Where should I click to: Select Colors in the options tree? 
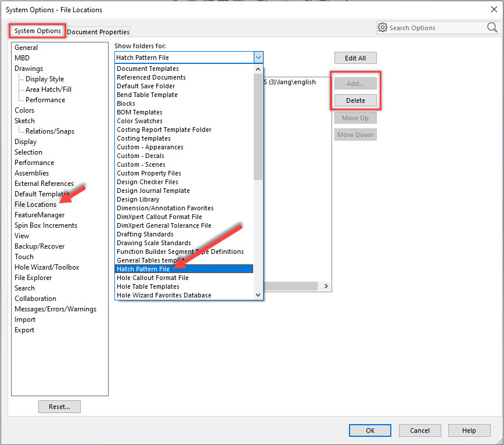click(x=24, y=110)
